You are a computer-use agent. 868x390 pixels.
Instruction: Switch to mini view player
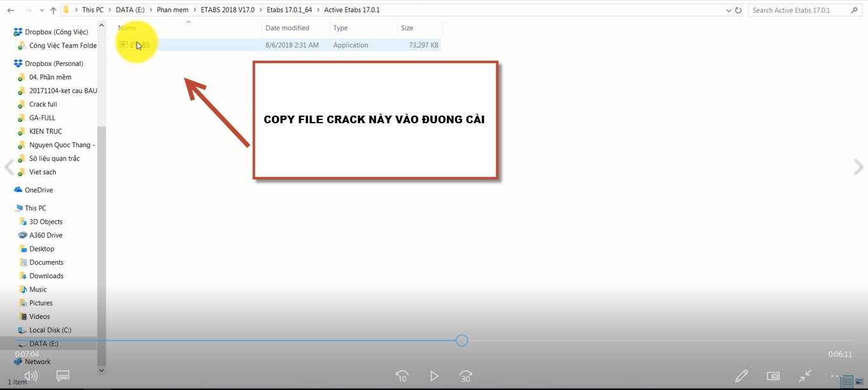[x=773, y=376]
